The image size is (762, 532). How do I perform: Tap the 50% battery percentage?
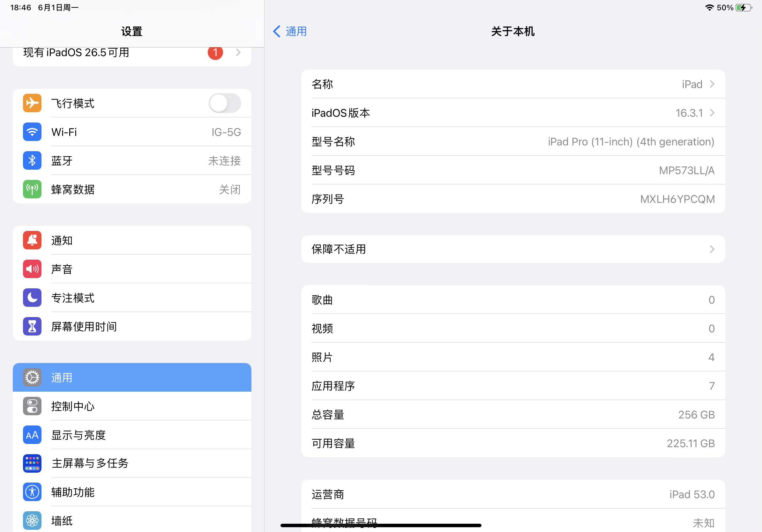click(725, 7)
